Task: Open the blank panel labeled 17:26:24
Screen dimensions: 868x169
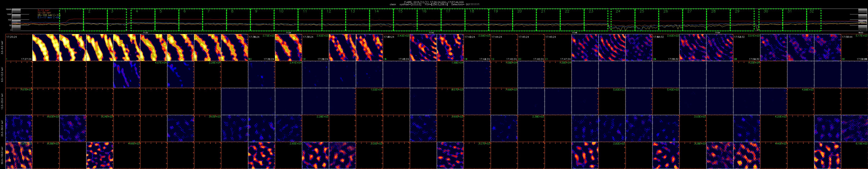Action: [x=19, y=48]
